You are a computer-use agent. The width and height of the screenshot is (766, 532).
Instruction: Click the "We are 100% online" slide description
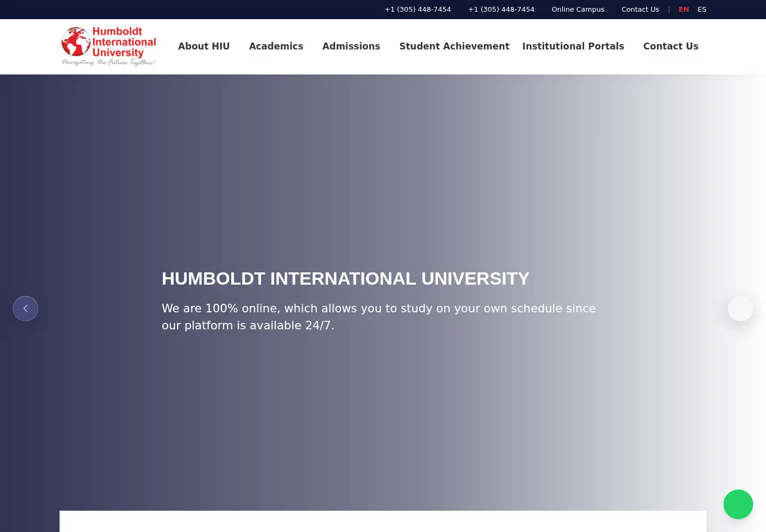point(379,317)
